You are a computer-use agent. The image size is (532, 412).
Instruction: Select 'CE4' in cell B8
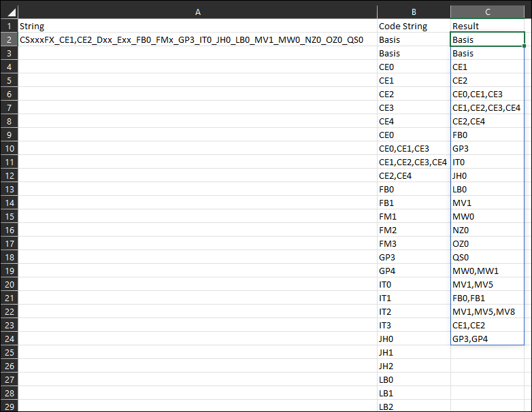414,122
